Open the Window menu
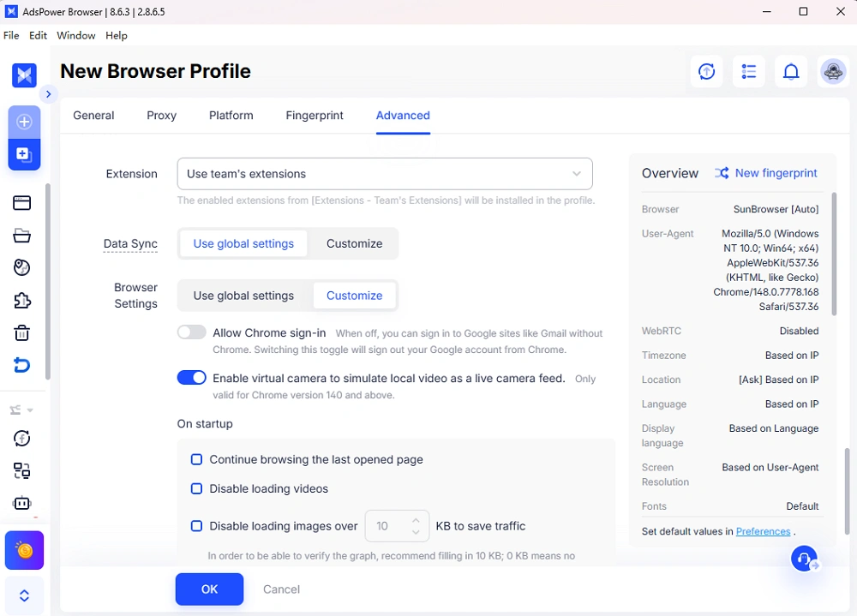The image size is (857, 616). coord(76,35)
